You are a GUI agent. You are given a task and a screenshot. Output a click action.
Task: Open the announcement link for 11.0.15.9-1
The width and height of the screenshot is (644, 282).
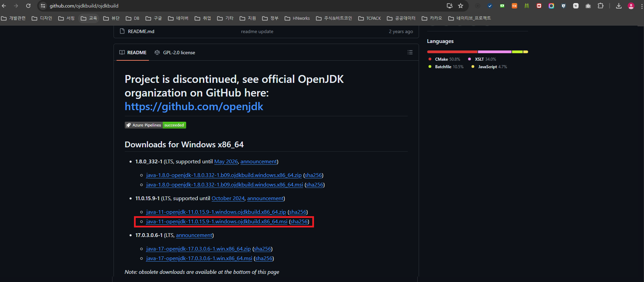(265, 198)
